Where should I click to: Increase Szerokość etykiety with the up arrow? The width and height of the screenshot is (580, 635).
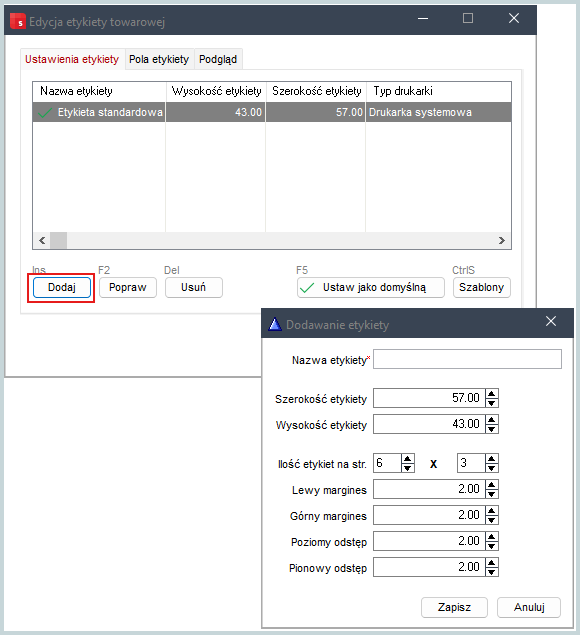pyautogui.click(x=492, y=394)
